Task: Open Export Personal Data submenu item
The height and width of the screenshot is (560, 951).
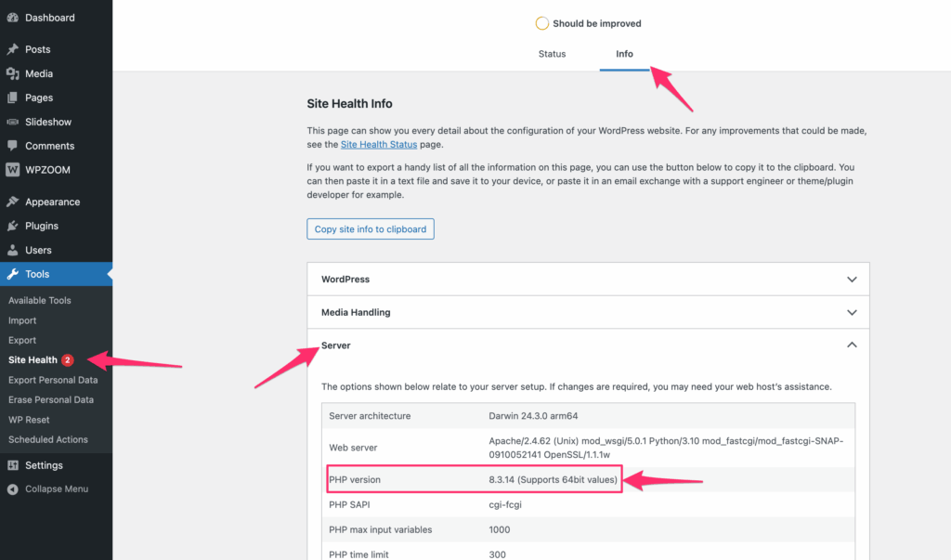Action: [53, 380]
